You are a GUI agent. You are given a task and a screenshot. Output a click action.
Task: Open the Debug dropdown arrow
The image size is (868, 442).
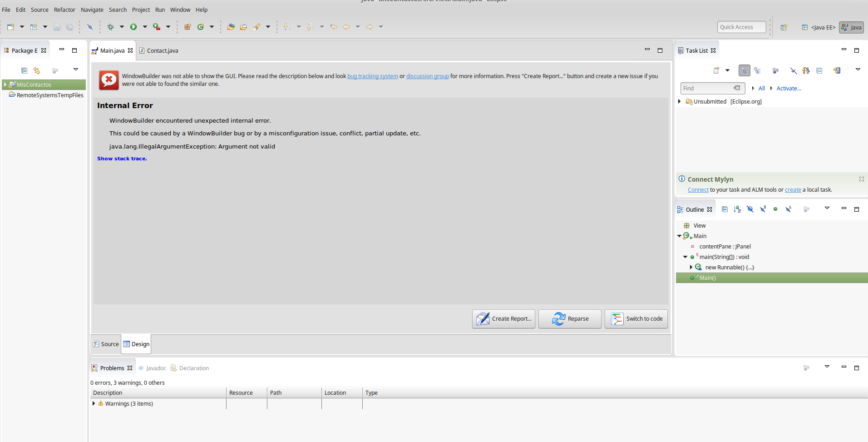click(122, 27)
